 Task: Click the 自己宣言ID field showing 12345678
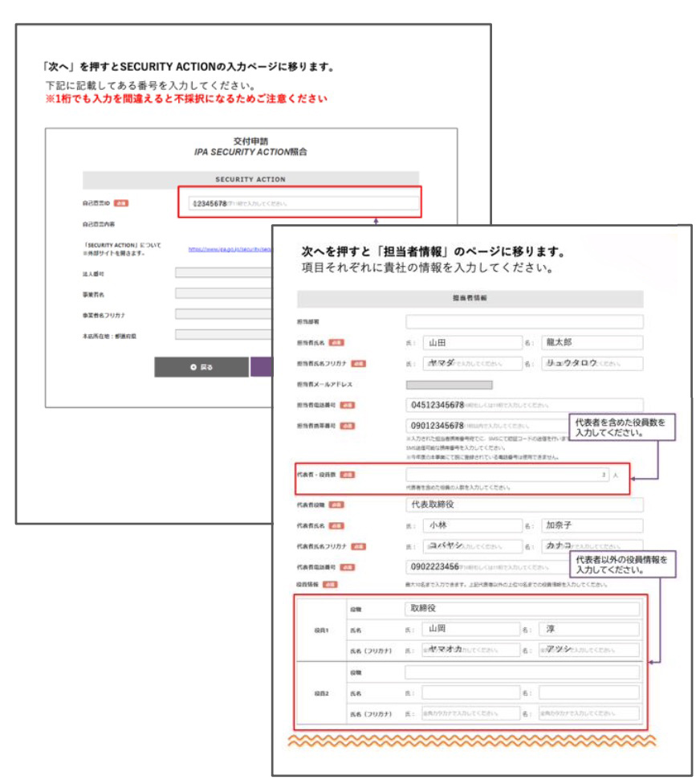(303, 203)
